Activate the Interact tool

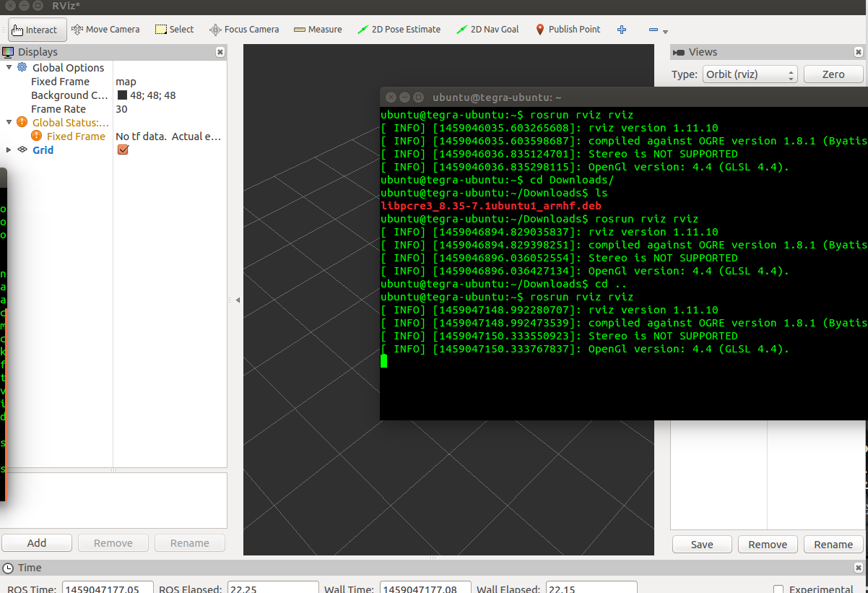click(x=38, y=30)
